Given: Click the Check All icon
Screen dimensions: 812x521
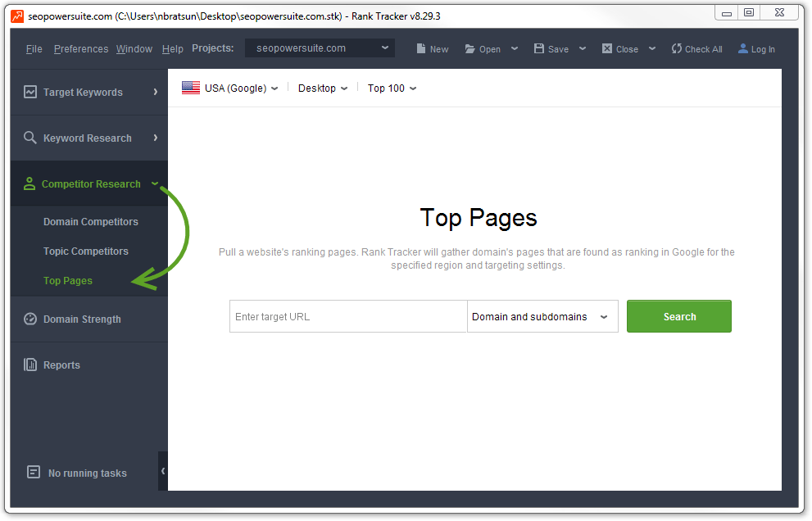Looking at the screenshot, I should [x=678, y=48].
